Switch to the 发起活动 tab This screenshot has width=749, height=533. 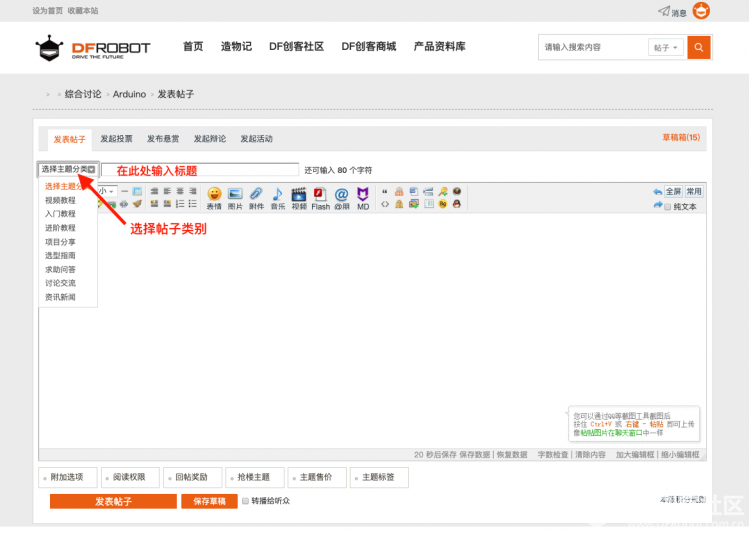click(257, 139)
